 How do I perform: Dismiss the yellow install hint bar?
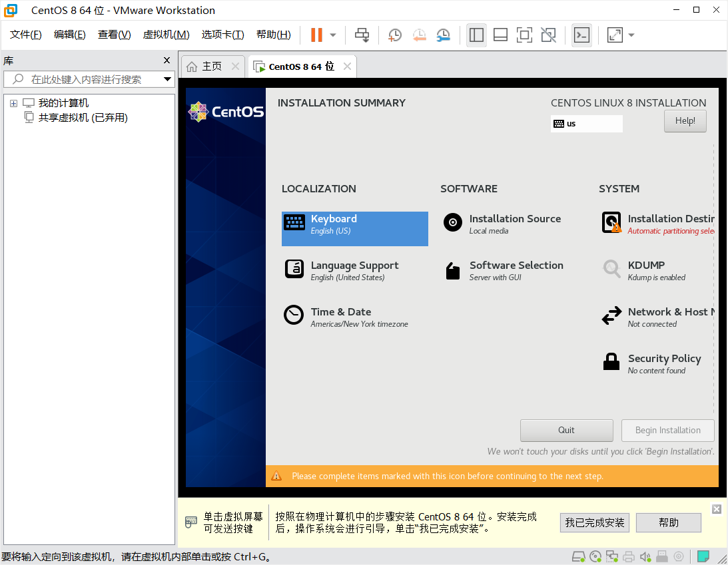[717, 509]
